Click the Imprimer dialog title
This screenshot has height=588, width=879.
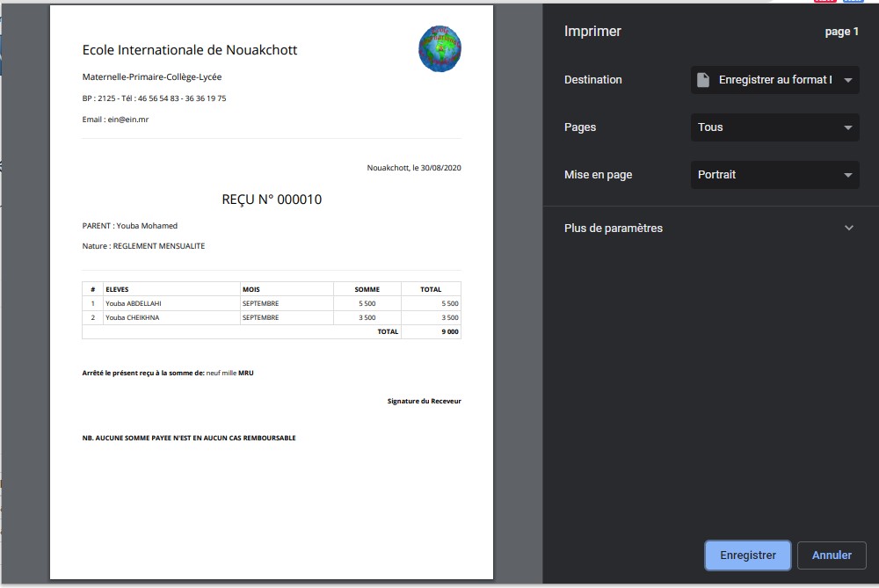point(592,32)
